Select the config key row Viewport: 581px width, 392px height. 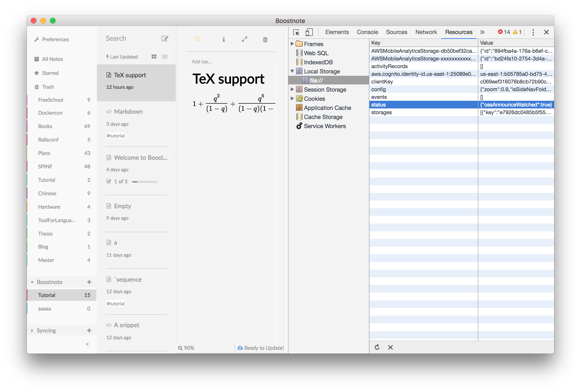462,89
